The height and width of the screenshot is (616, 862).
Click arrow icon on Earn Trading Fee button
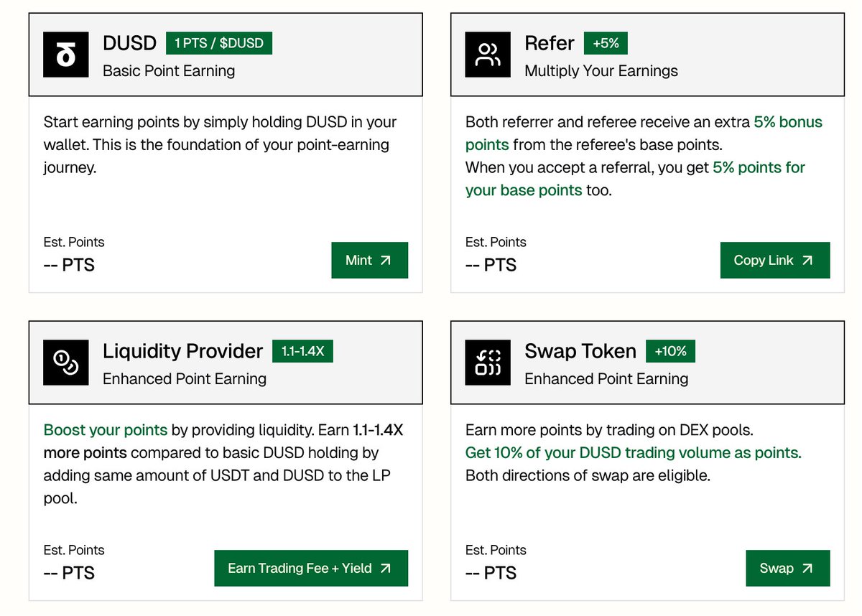[386, 569]
